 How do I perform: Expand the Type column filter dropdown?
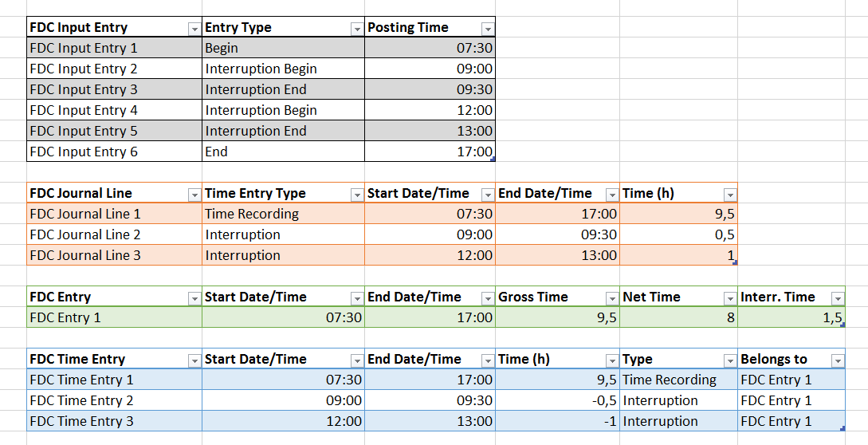(x=729, y=360)
